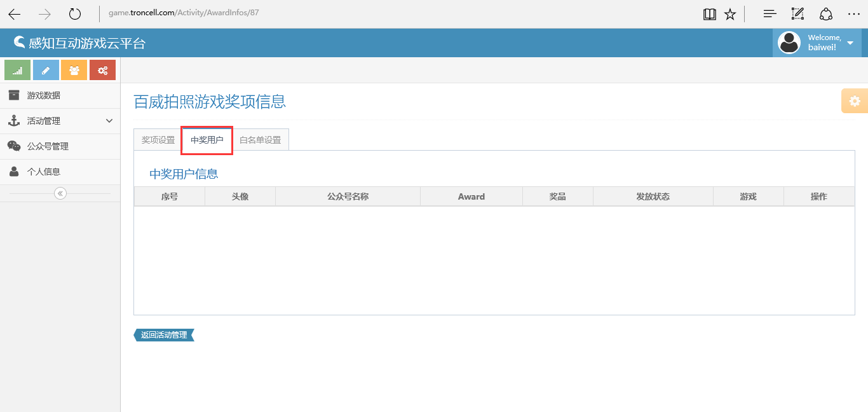Click 操作 column header
The image size is (868, 412).
click(819, 196)
